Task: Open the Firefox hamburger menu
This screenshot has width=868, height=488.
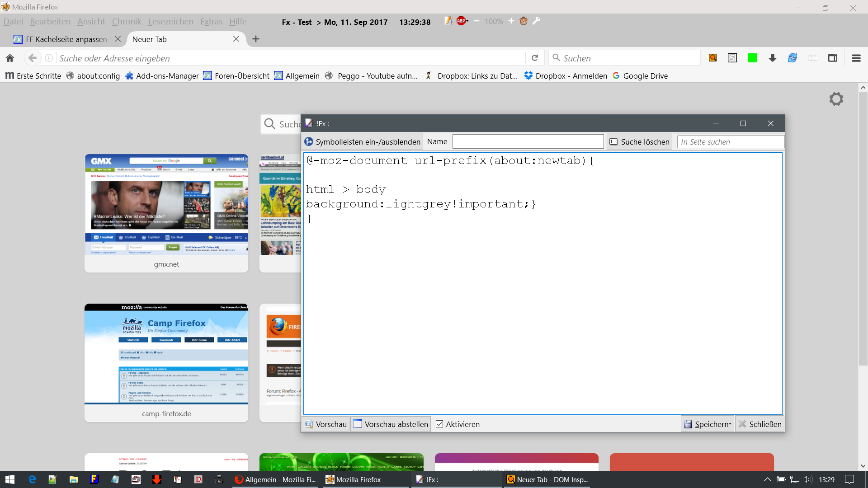Action: coord(856,58)
